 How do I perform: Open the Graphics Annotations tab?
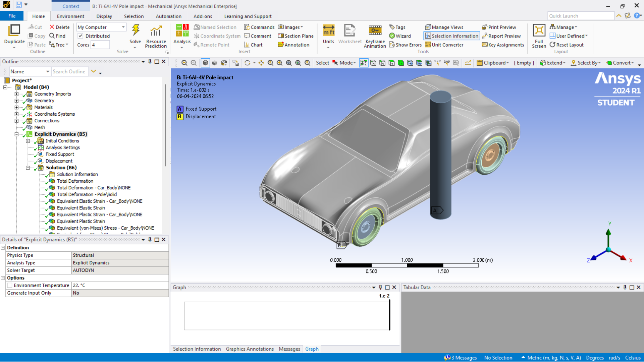pyautogui.click(x=250, y=349)
